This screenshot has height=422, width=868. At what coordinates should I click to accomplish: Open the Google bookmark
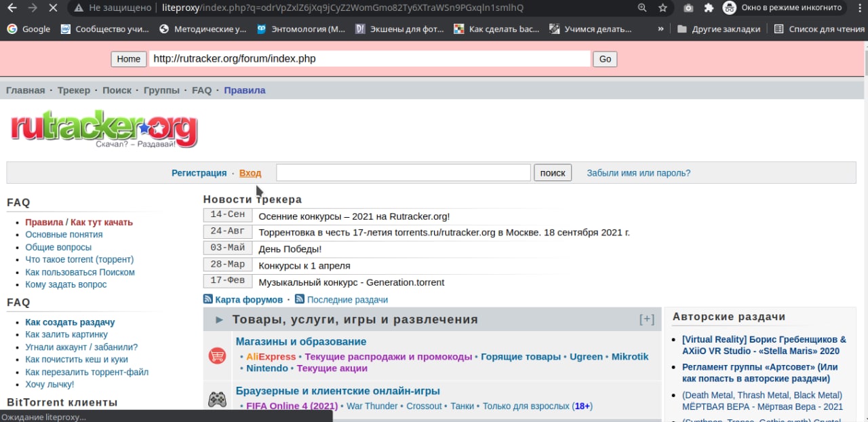(28, 29)
